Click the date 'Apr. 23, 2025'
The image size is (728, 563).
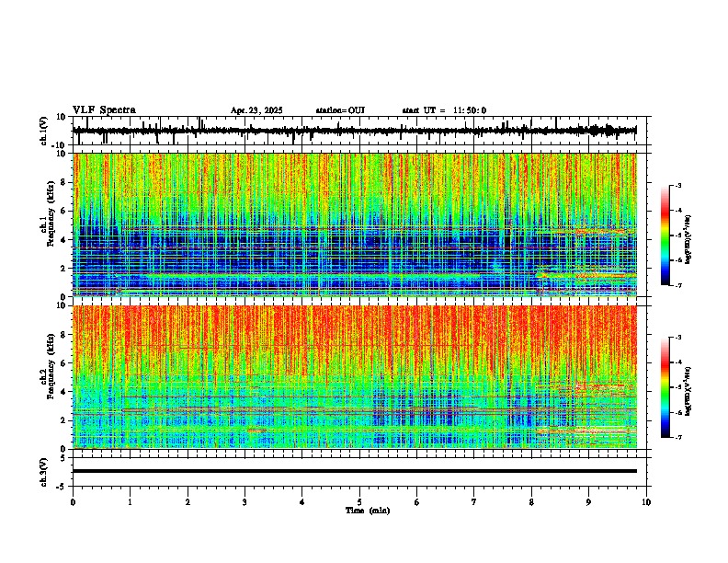[x=256, y=110]
